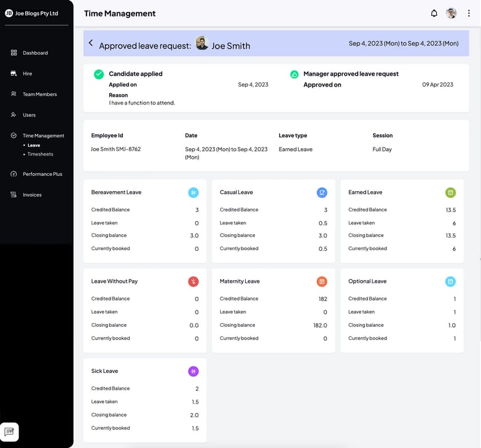Image resolution: width=481 pixels, height=448 pixels.
Task: Open Team Members in the sidebar
Action: [x=39, y=95]
